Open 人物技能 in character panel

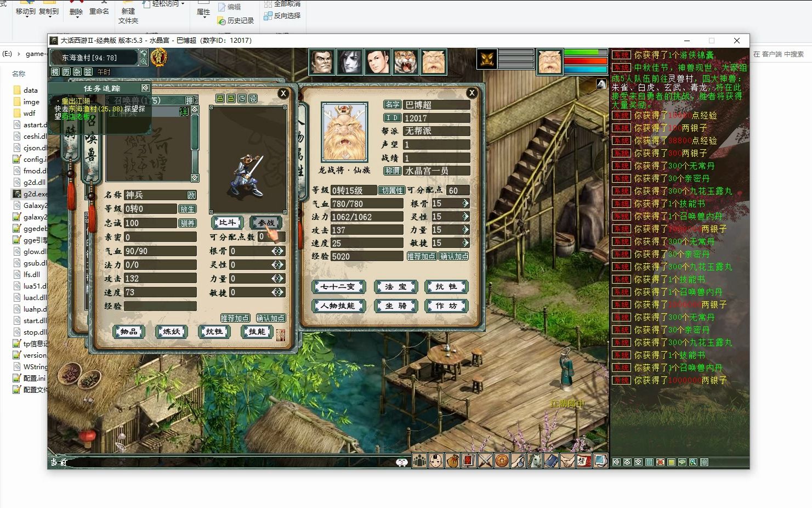[x=338, y=306]
